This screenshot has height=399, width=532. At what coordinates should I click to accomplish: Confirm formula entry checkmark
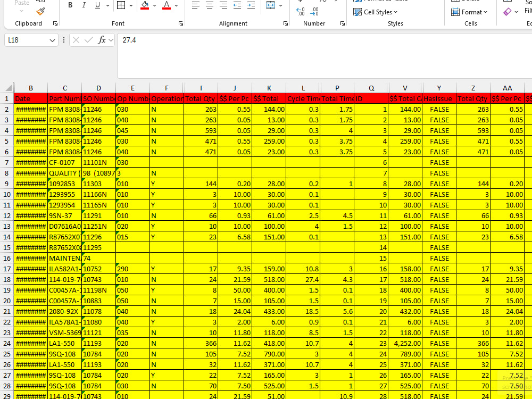(x=88, y=40)
